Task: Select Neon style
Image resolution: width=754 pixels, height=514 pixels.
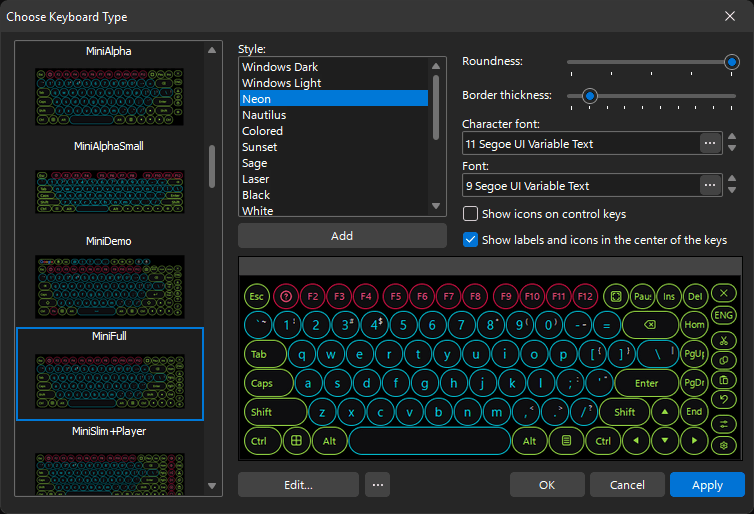Action: click(334, 99)
